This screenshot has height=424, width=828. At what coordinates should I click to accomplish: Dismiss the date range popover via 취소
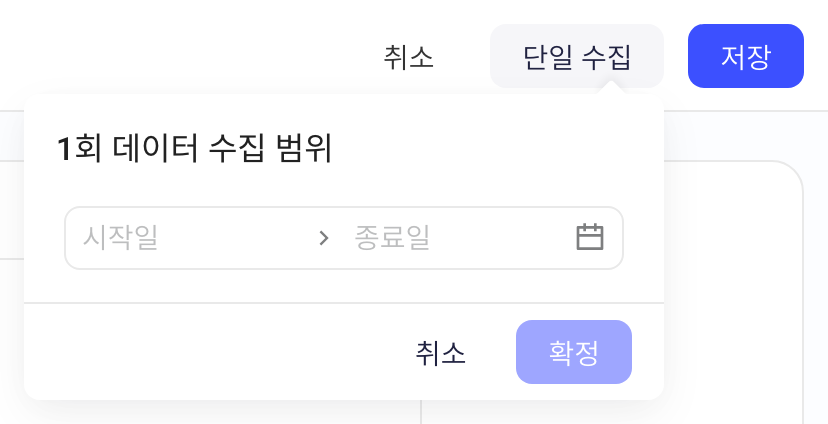point(441,353)
